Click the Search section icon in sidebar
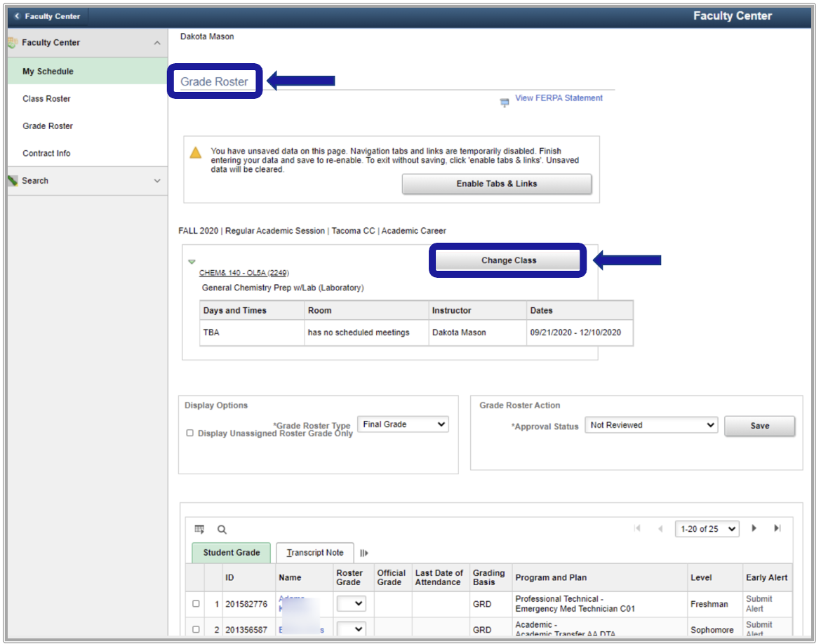The width and height of the screenshot is (821, 644). pos(13,180)
